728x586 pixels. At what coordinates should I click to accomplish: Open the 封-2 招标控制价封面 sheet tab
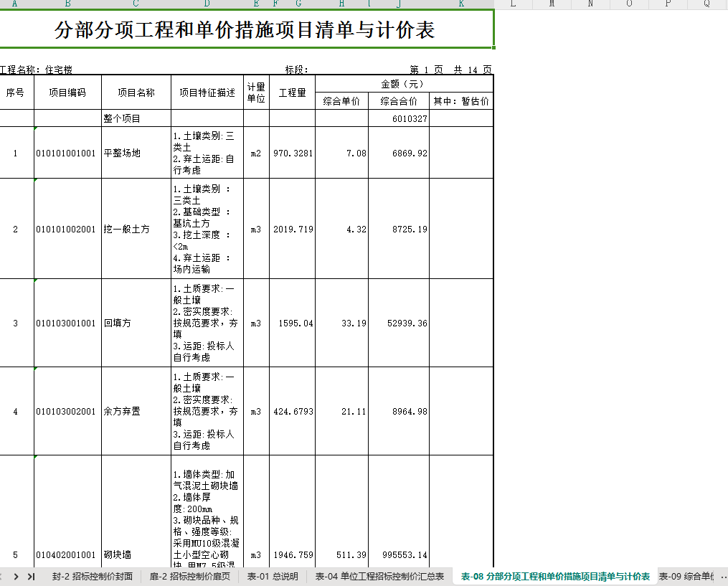tap(93, 577)
